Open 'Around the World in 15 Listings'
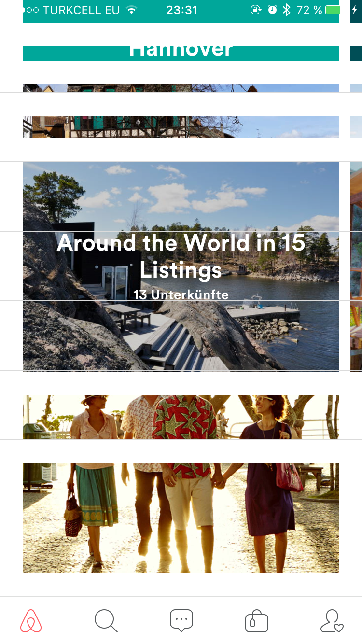The image size is (362, 644). pyautogui.click(x=181, y=256)
